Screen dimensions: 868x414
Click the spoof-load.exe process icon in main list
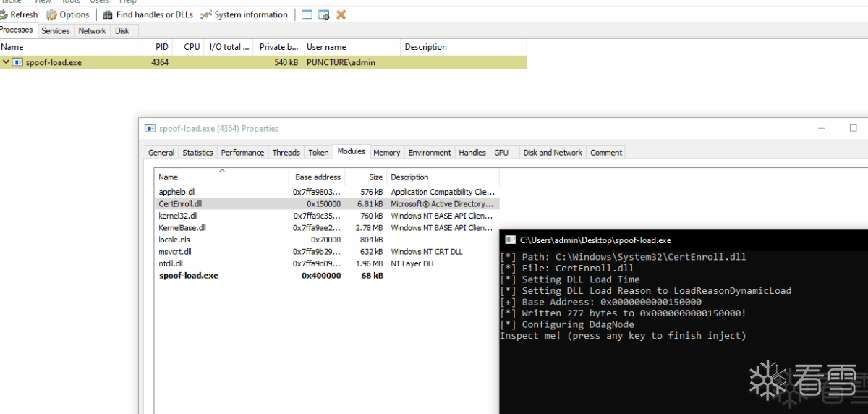(x=18, y=62)
